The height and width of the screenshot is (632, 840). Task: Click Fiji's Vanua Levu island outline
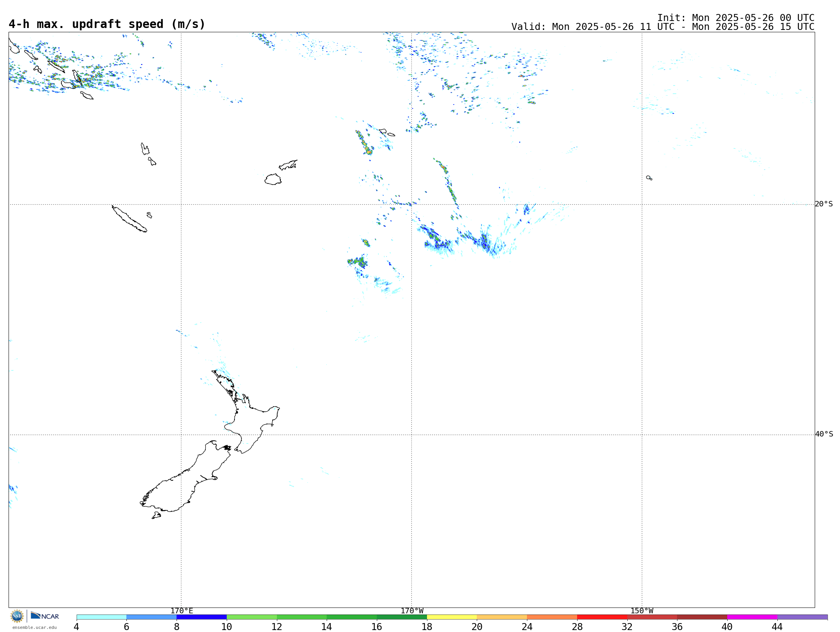[288, 165]
